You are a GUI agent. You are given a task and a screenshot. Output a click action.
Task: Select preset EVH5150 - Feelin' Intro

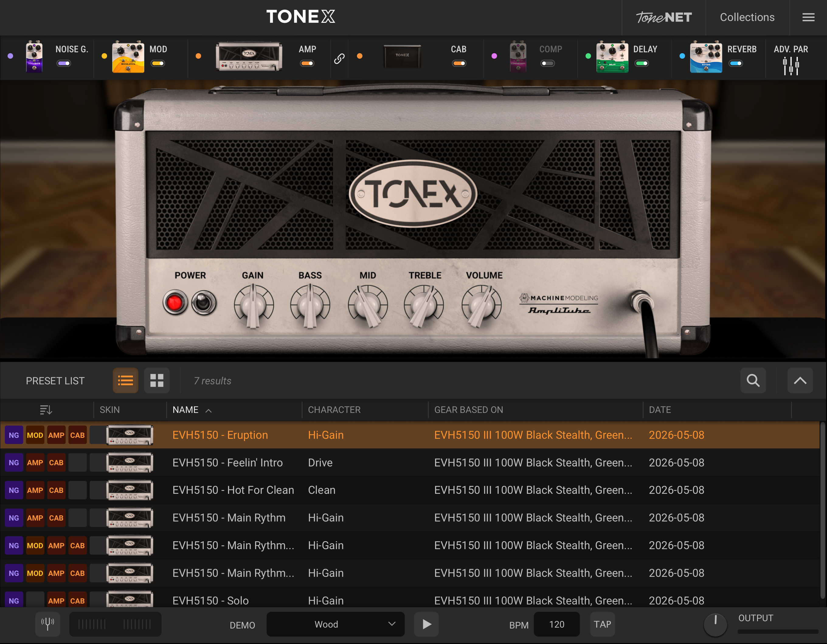coord(410,463)
